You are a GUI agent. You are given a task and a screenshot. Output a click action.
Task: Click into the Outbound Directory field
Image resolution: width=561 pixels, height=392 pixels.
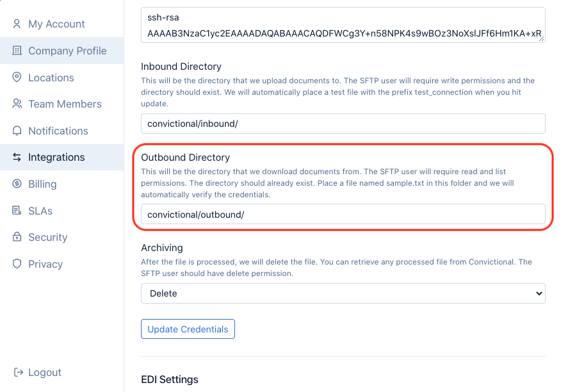[343, 214]
